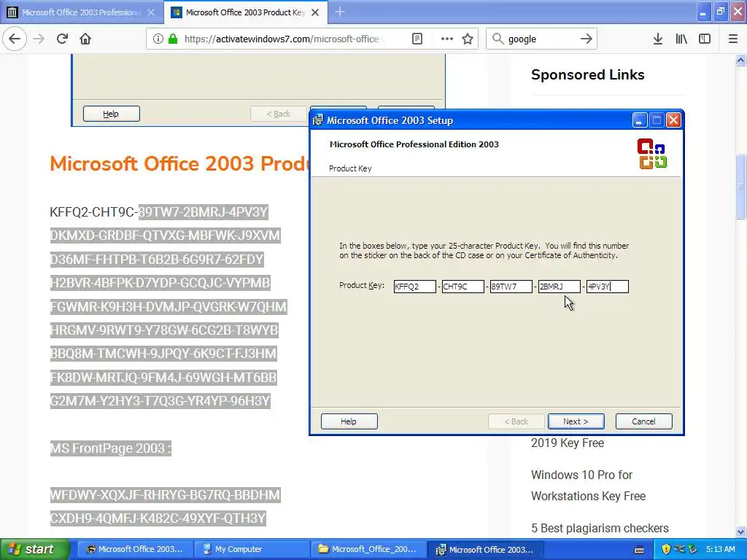Click the third product key box 89TW7
This screenshot has height=560, width=747.
point(511,287)
